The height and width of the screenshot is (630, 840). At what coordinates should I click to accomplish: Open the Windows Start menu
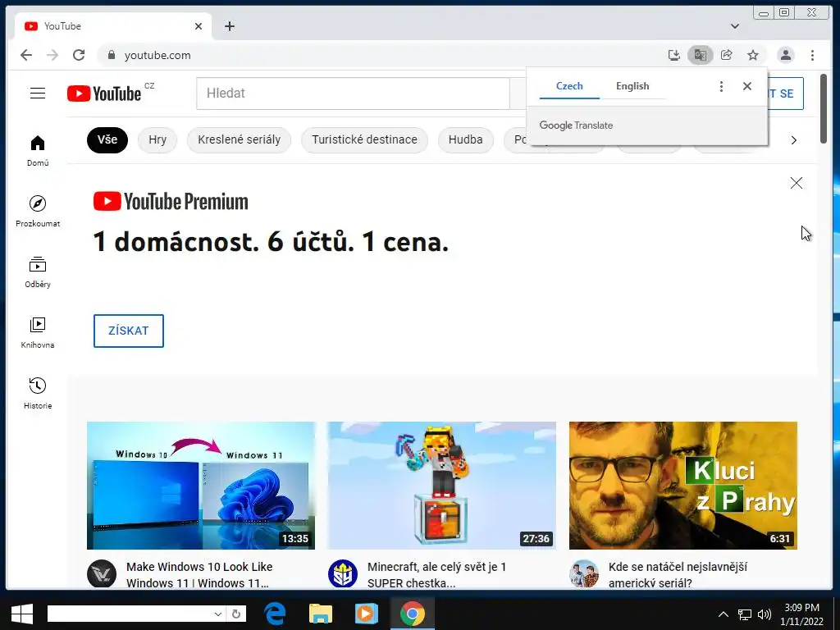(22, 614)
